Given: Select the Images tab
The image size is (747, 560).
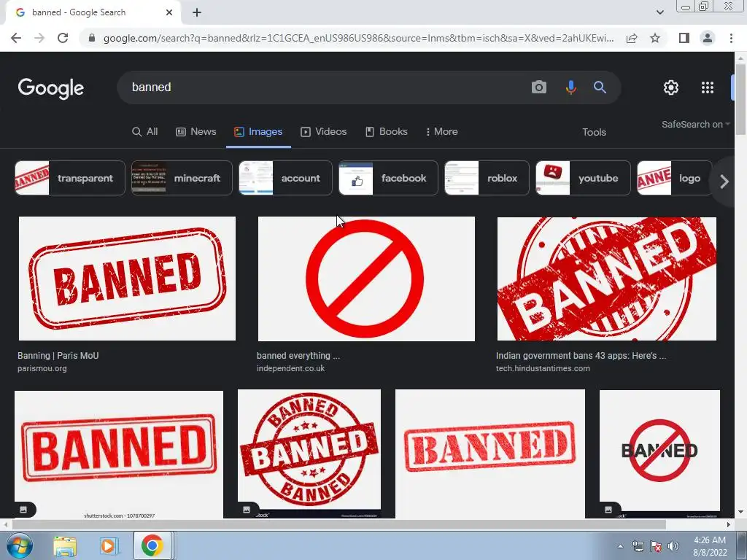Looking at the screenshot, I should [258, 132].
